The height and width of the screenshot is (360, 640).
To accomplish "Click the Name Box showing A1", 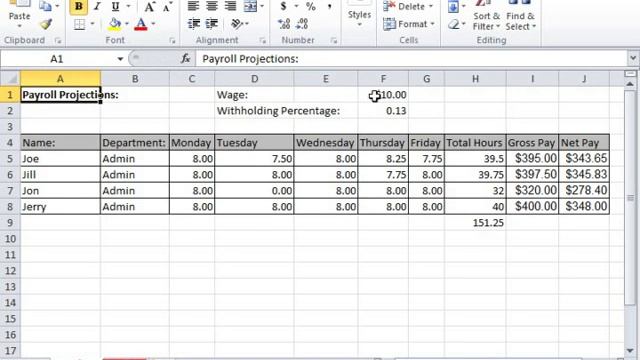I will pyautogui.click(x=58, y=59).
